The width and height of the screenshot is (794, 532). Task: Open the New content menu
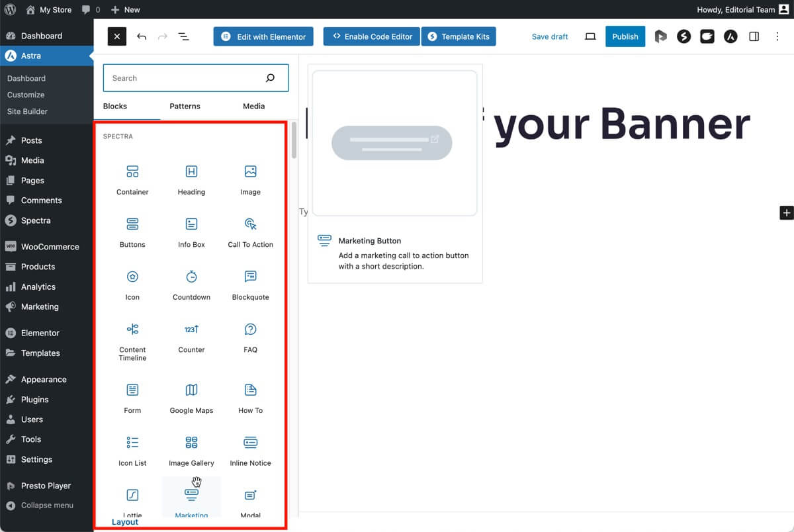(125, 10)
